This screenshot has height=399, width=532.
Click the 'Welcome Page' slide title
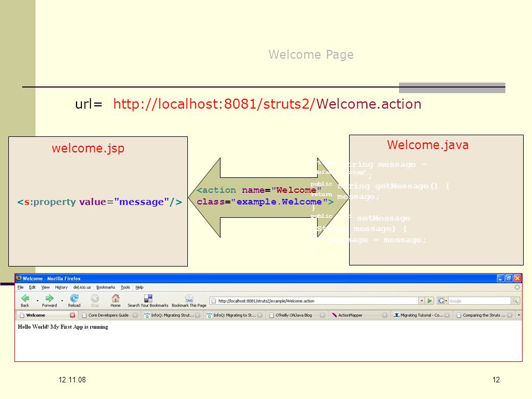coord(311,55)
